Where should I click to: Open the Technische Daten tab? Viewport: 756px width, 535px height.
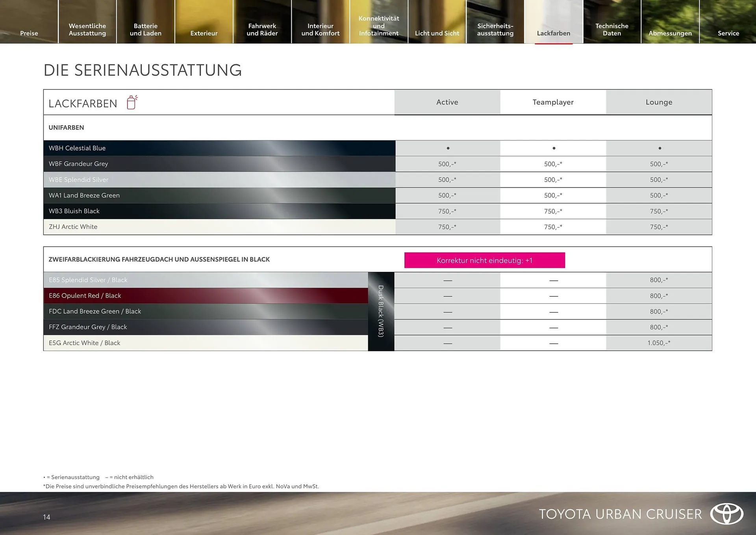(x=611, y=30)
